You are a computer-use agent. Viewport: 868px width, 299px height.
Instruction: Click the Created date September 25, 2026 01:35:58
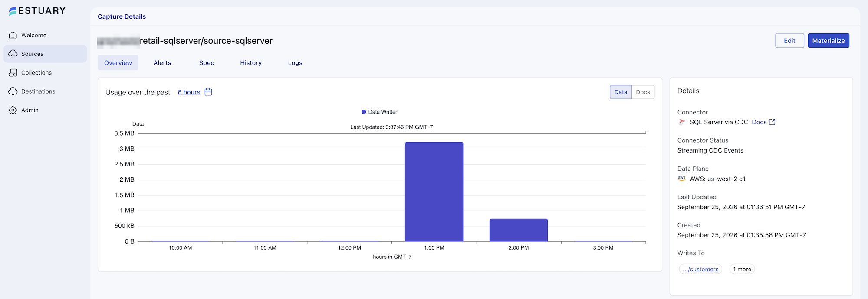741,235
